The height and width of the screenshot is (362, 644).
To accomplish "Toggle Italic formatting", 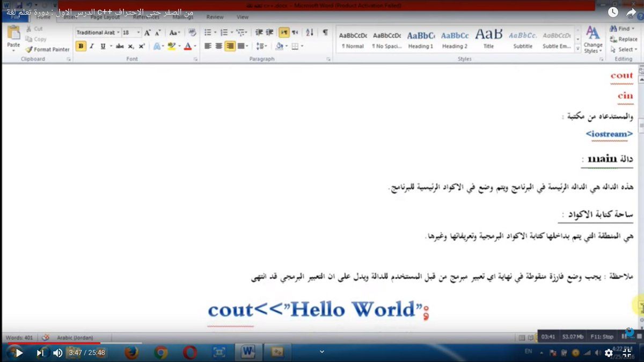I will 92,46.
